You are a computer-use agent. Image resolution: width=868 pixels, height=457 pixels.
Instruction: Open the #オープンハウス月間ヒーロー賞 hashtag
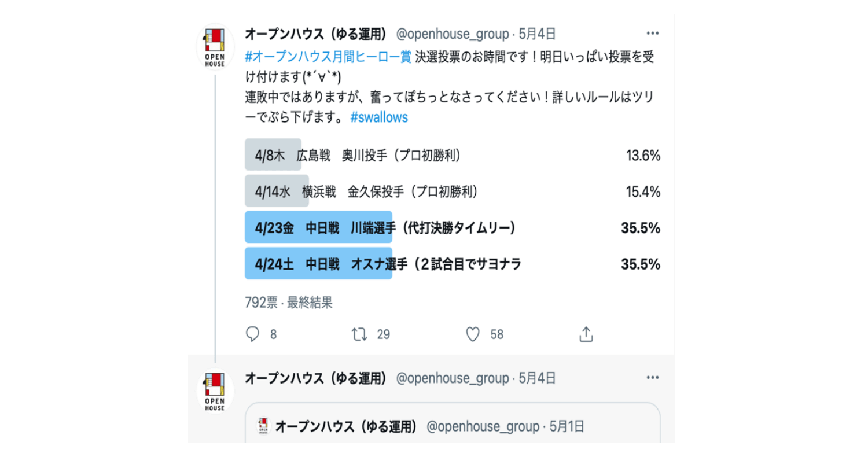pos(328,57)
